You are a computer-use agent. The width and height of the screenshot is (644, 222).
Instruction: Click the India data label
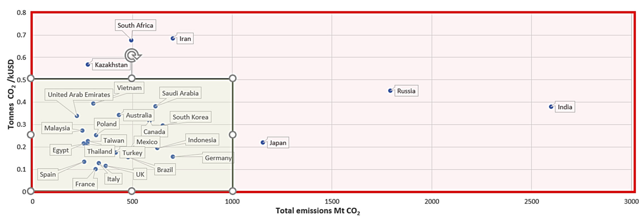coord(565,107)
